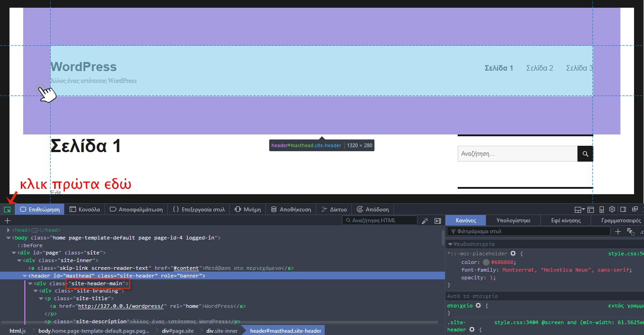Open the Σελίδα 2 navigation link
Viewport: 644px width, 335px height.
[540, 68]
